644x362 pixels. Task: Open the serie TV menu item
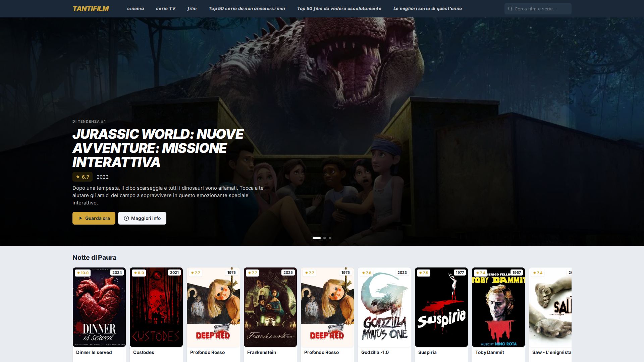click(166, 9)
